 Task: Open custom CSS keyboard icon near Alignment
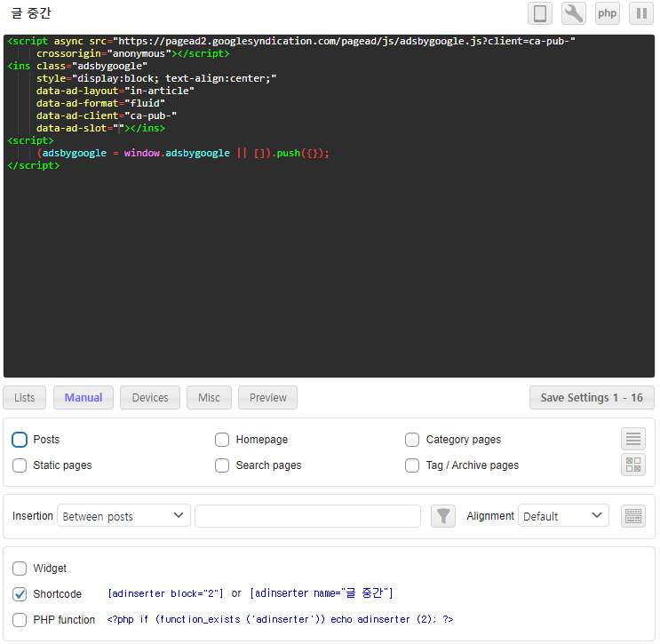[x=633, y=515]
